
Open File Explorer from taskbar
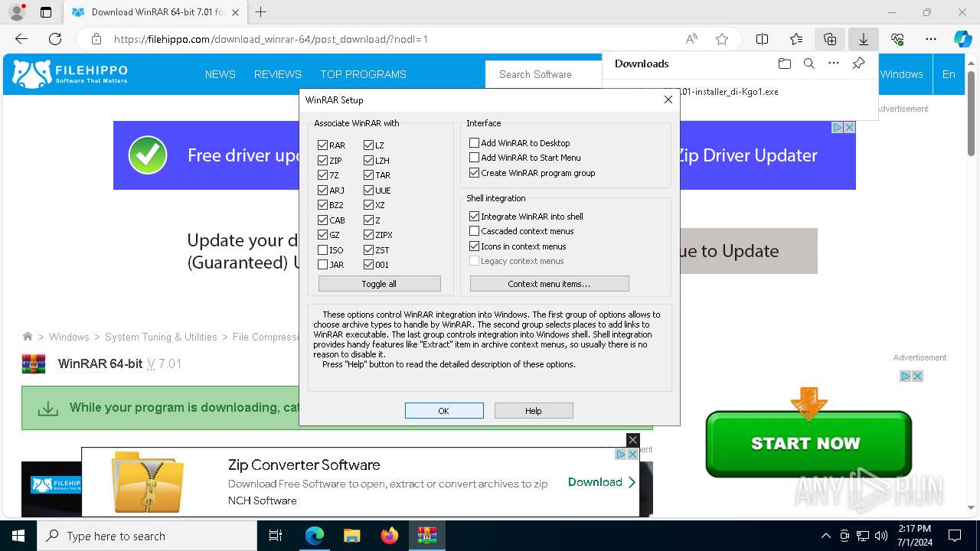(x=352, y=536)
